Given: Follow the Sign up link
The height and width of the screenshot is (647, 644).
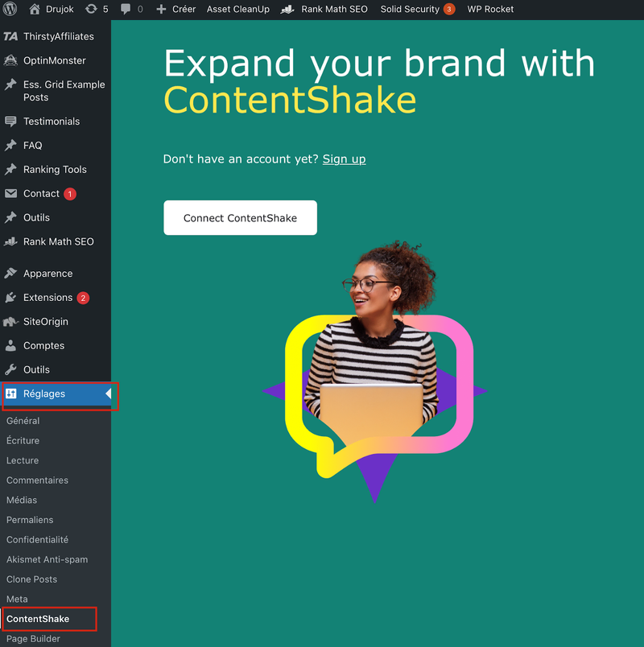Looking at the screenshot, I should pos(345,159).
